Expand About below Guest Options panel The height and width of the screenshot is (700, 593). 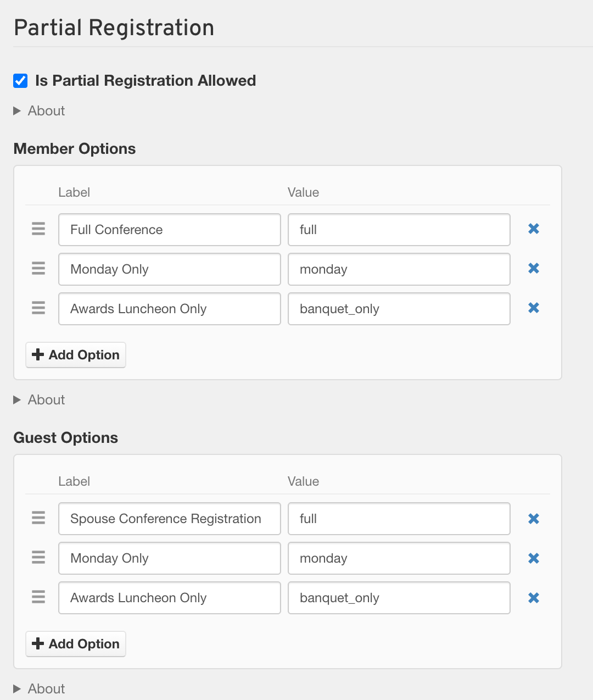[x=39, y=689]
